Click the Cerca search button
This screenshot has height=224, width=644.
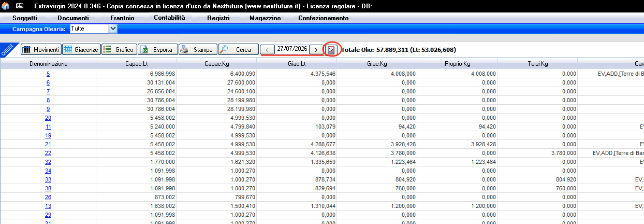coord(238,50)
